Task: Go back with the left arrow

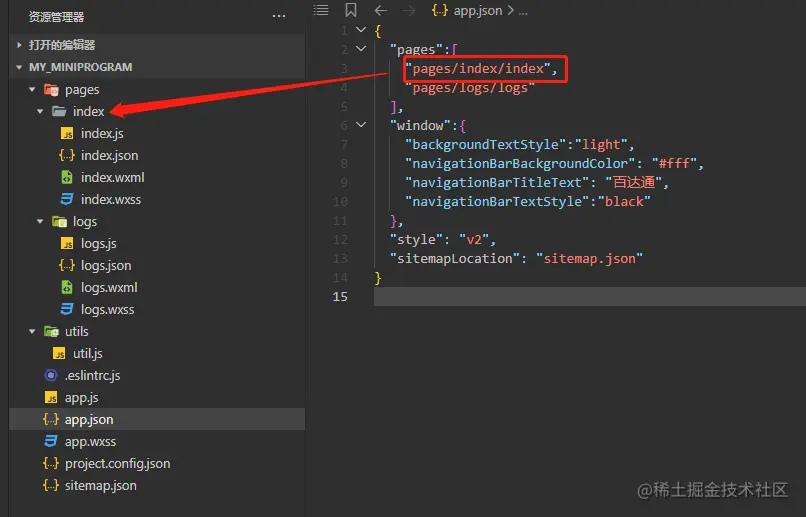Action: (x=380, y=10)
